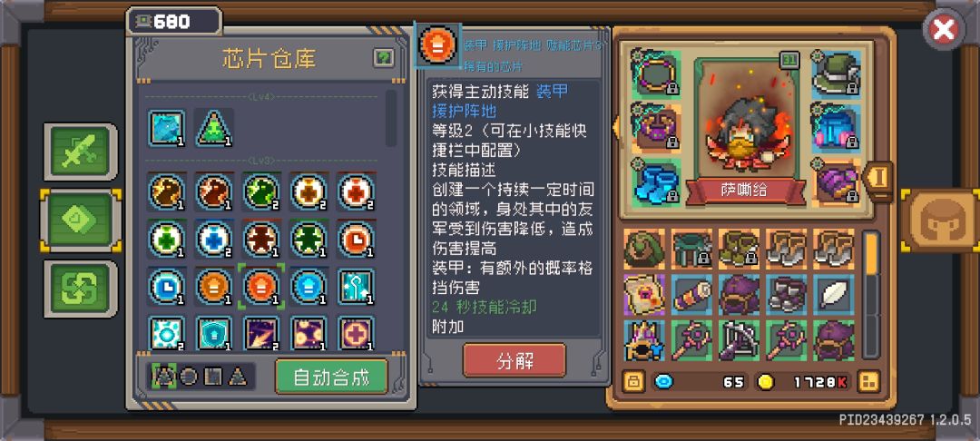Click the 自动合成 auto-combine button
This screenshot has height=441, width=980.
331,377
